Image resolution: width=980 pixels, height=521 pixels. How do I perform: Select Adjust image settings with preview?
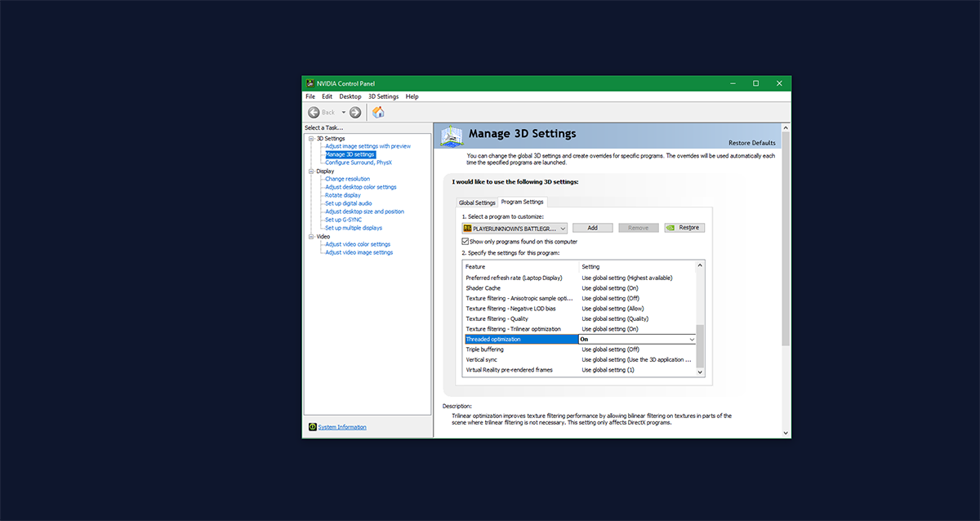coord(367,146)
